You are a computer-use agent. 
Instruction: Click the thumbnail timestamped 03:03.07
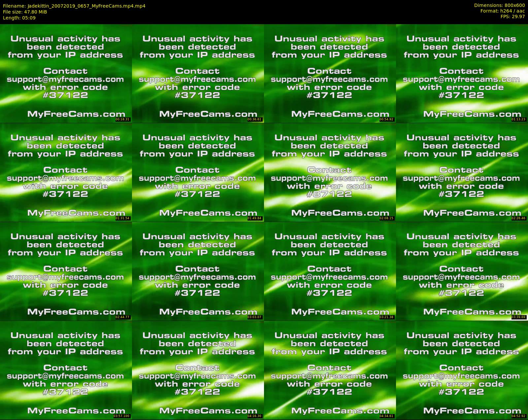click(198, 271)
